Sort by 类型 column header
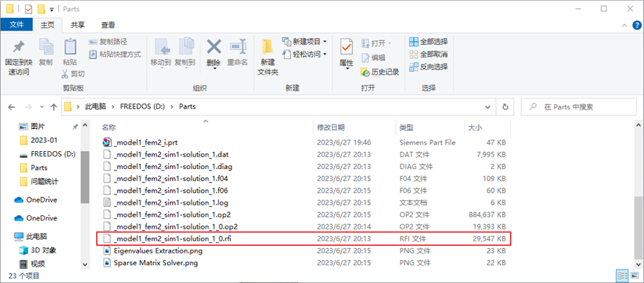 [407, 128]
